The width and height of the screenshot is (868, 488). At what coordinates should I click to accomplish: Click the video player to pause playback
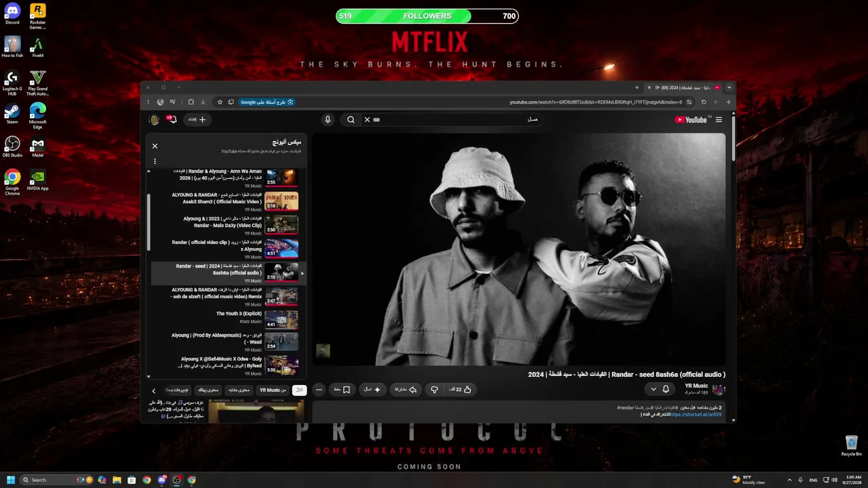(519, 249)
